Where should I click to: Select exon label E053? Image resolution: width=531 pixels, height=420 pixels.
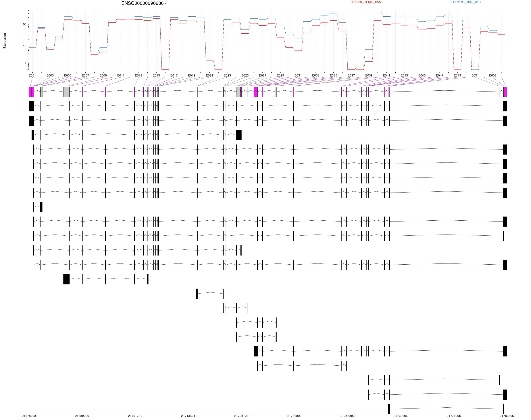(x=493, y=76)
